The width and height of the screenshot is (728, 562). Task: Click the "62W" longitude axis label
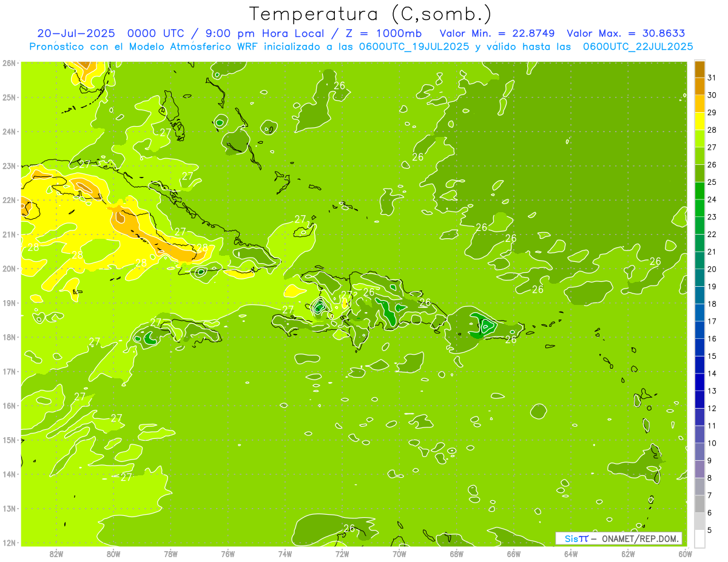(628, 554)
